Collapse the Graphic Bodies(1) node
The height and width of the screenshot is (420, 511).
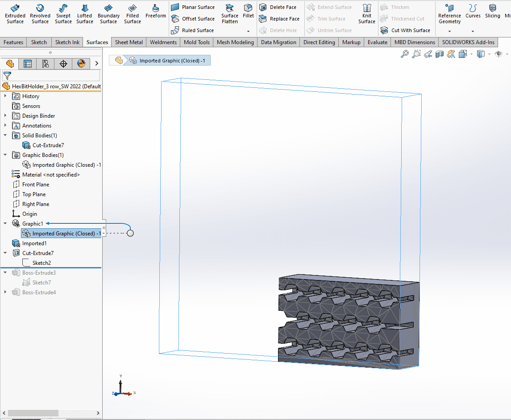pos(5,155)
